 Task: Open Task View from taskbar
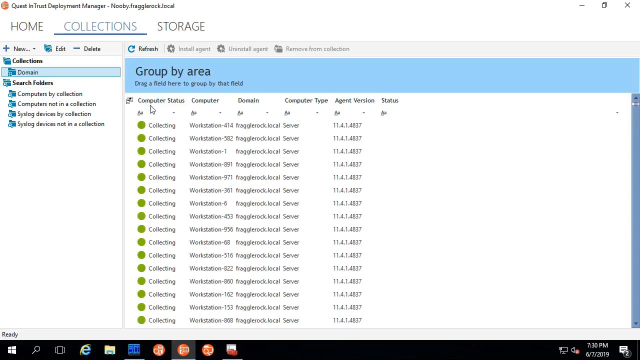tap(60, 350)
